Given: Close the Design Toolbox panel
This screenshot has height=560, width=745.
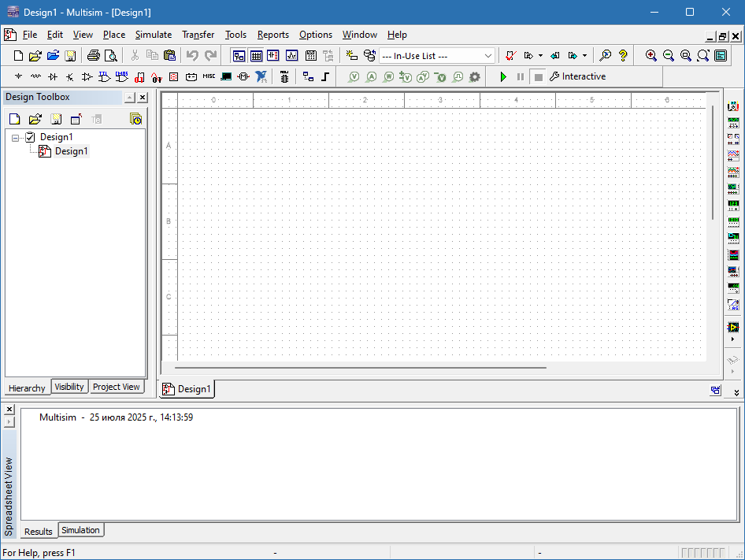Looking at the screenshot, I should tap(143, 98).
